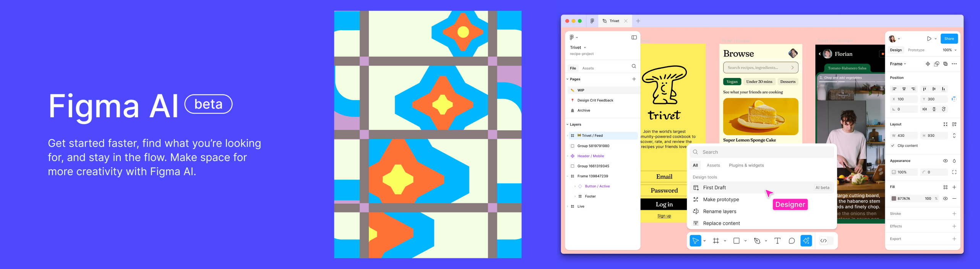The image size is (980, 269).
Task: Toggle layer visibility eye in Appearance
Action: click(x=945, y=161)
